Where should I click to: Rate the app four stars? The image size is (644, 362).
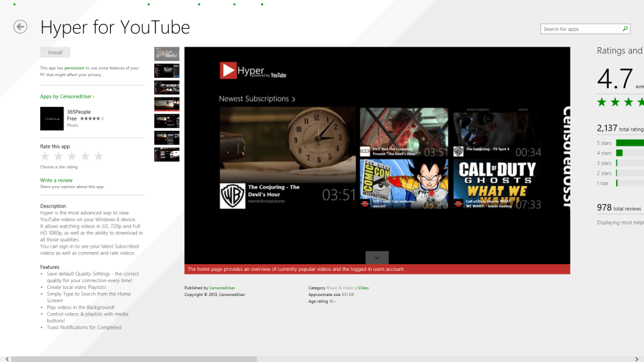[85, 156]
